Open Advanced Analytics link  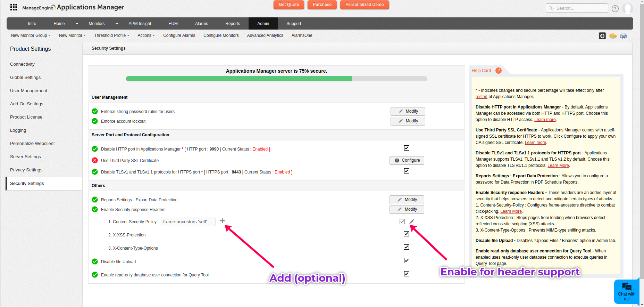coord(265,35)
